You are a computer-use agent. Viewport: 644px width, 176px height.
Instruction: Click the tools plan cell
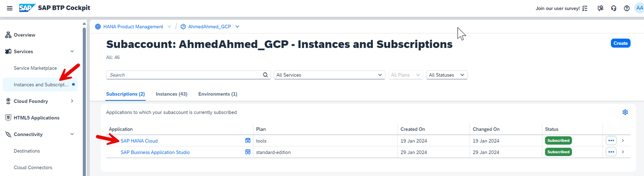tap(262, 141)
